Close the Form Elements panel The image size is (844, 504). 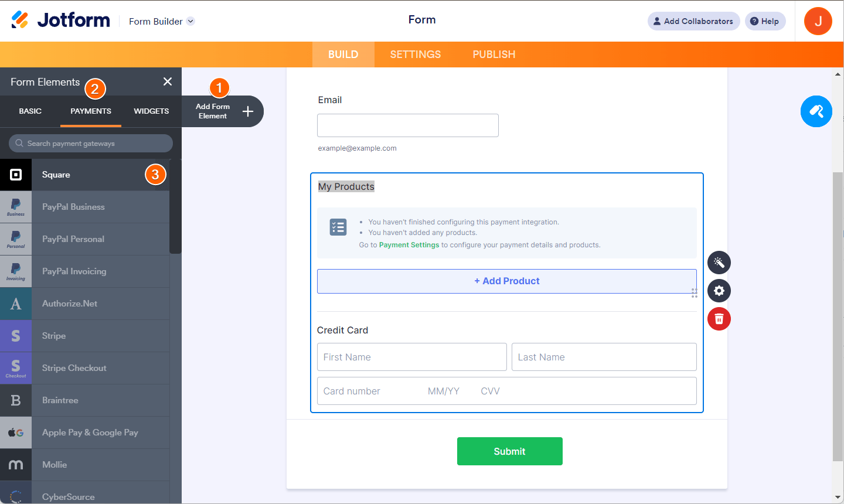point(168,81)
